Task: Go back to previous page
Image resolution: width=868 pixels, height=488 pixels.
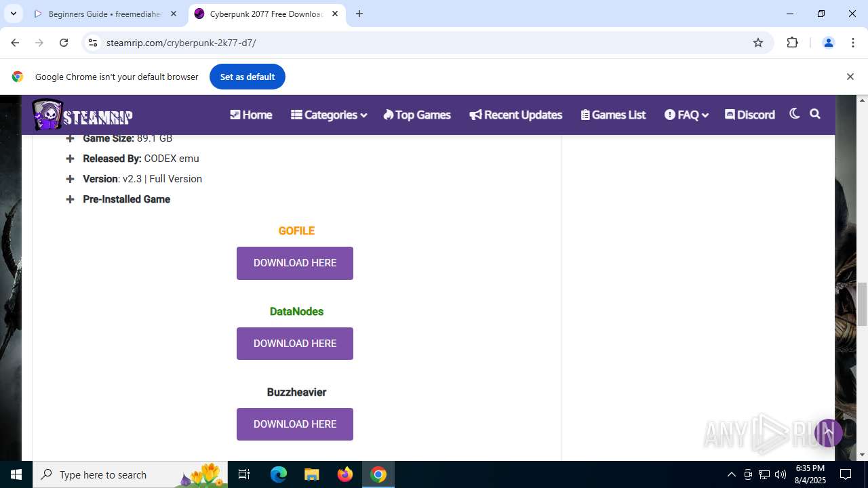Action: (x=15, y=43)
